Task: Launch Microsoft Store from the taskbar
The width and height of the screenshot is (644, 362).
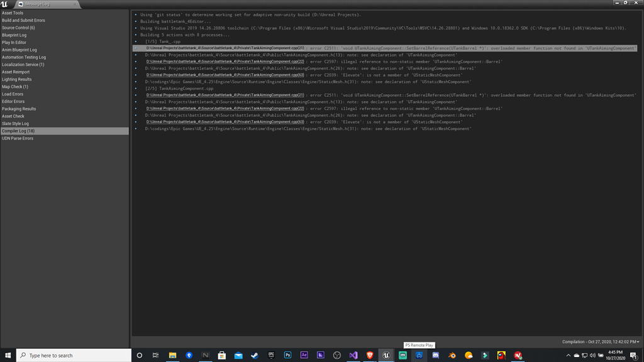Action: (222, 356)
